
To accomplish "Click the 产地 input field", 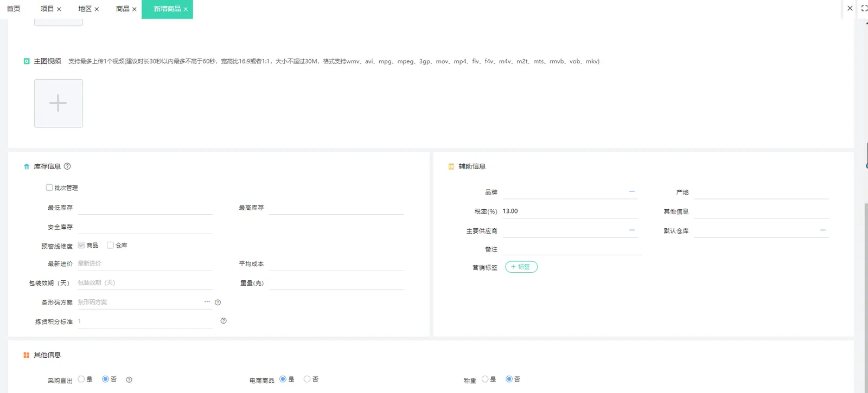I will click(761, 192).
